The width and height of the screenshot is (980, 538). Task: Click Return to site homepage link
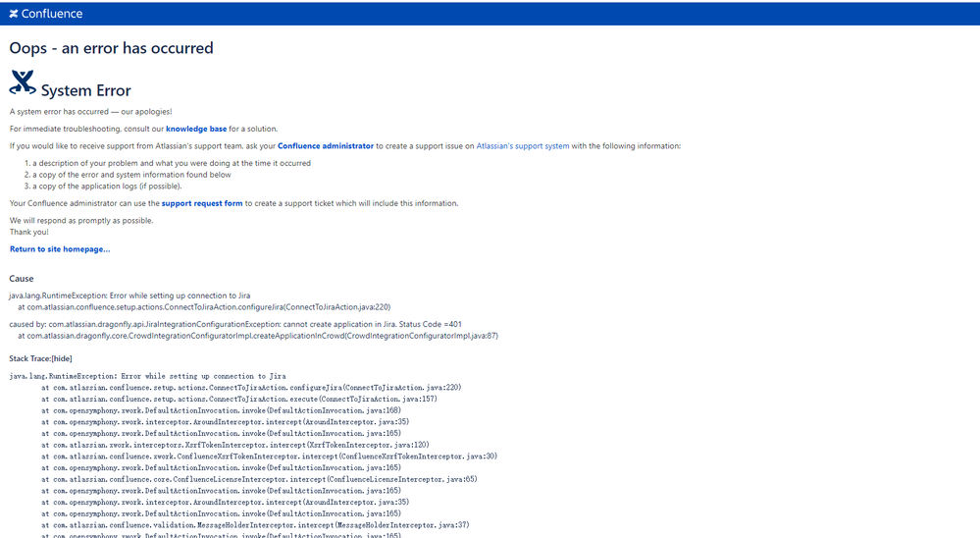60,249
